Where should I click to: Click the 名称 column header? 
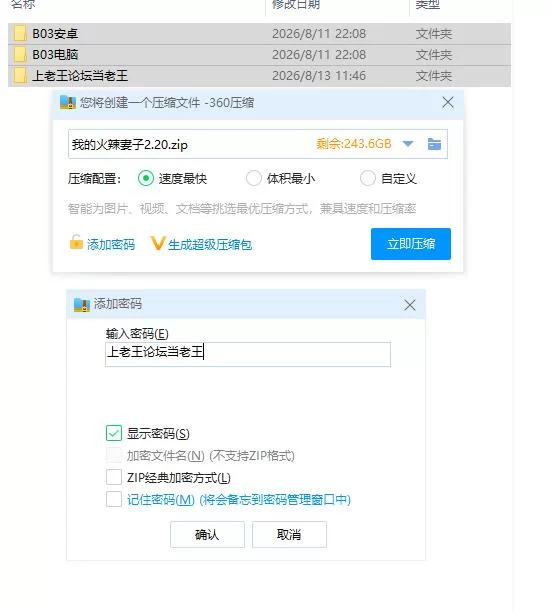point(23,4)
